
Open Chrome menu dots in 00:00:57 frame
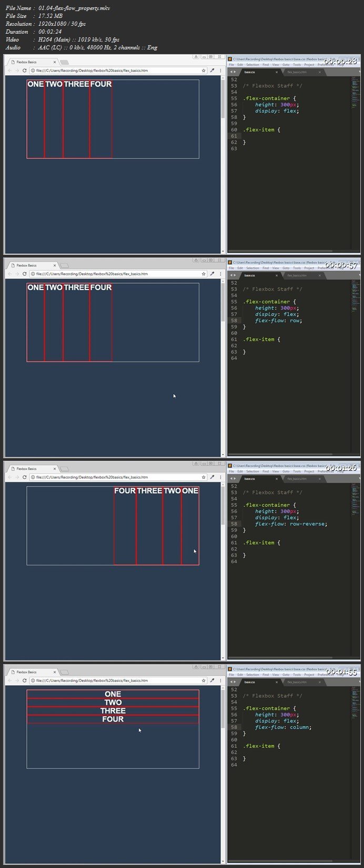click(x=220, y=274)
